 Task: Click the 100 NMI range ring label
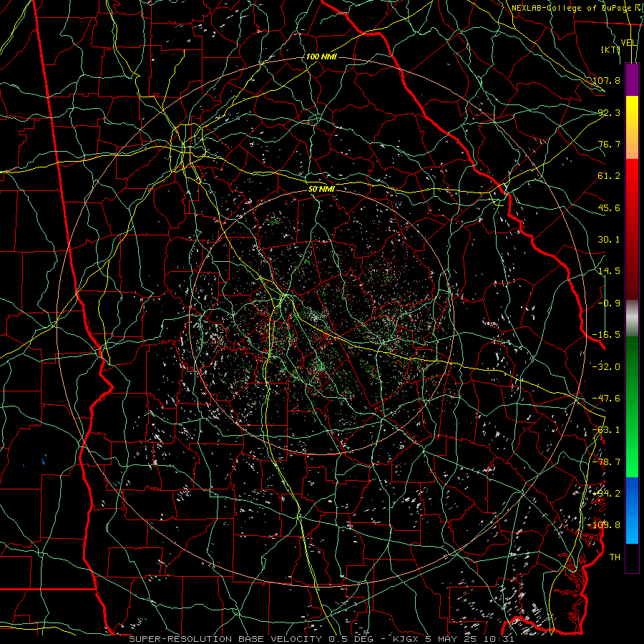(x=321, y=57)
